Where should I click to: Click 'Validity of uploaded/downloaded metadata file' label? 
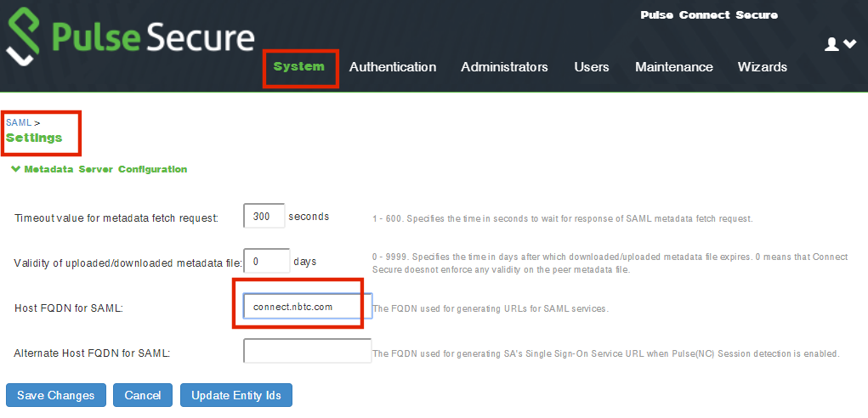[x=128, y=263]
